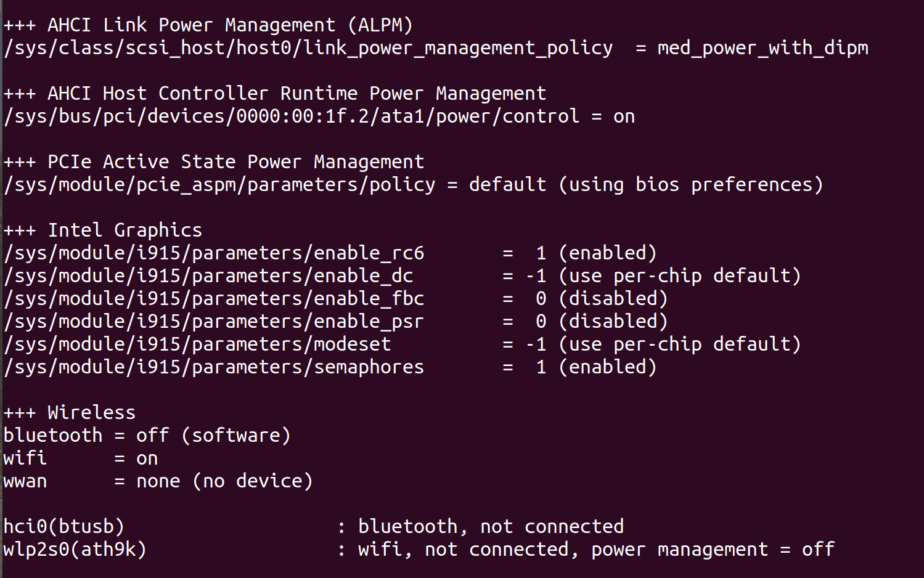Click the Wireless section heading

(x=69, y=413)
